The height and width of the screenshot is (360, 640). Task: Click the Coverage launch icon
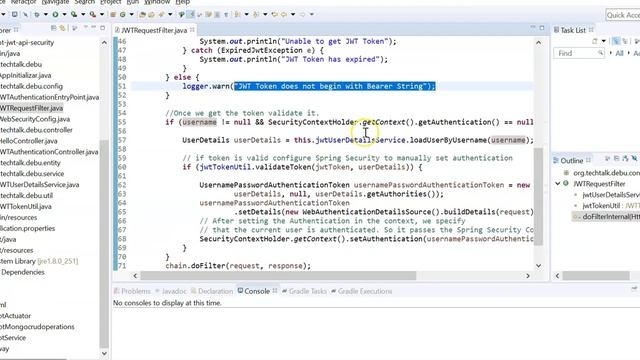click(74, 14)
